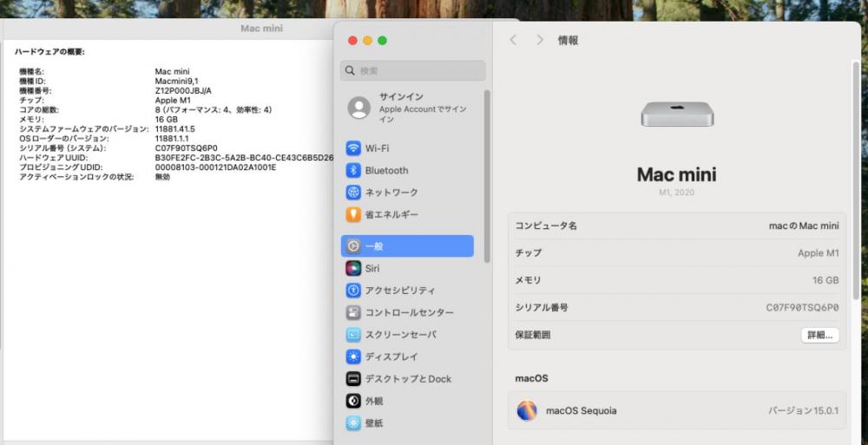This screenshot has width=868, height=445.
Task: Click the 詳細... warranty button
Action: (x=820, y=336)
